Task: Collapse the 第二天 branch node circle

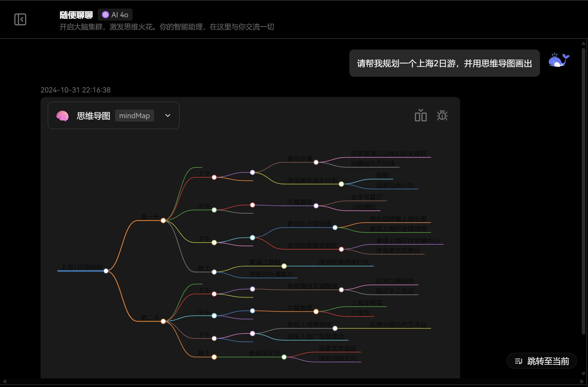Action: 163,321
